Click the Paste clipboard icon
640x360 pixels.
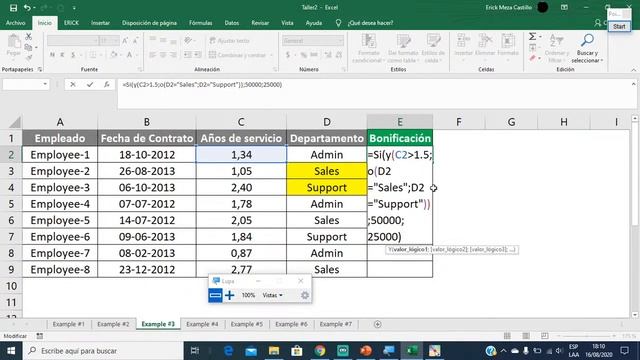tap(13, 42)
